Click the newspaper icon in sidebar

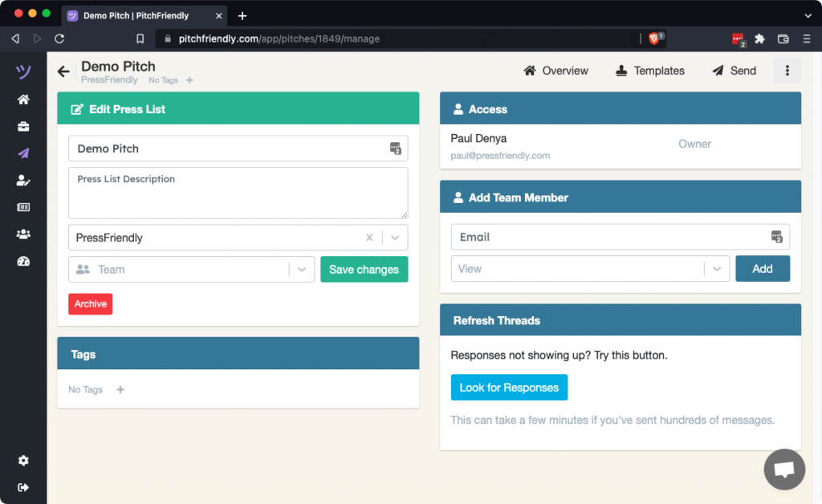pyautogui.click(x=23, y=207)
